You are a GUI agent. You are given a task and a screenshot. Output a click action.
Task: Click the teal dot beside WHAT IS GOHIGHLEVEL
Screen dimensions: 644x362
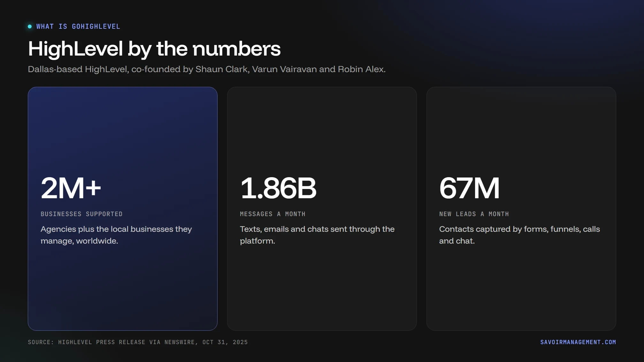pyautogui.click(x=30, y=26)
